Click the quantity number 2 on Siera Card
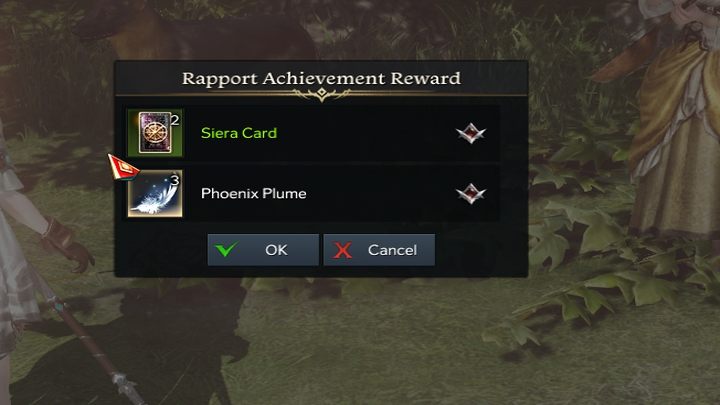 (x=174, y=120)
